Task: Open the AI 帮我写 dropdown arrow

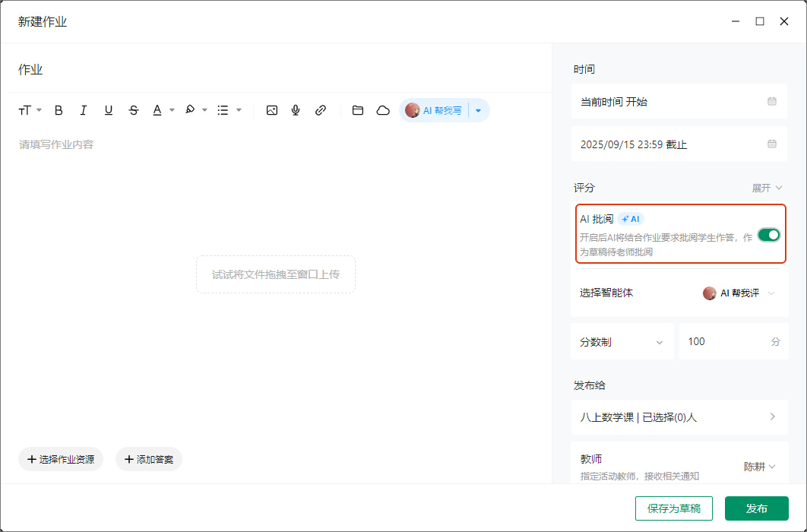Action: 478,111
